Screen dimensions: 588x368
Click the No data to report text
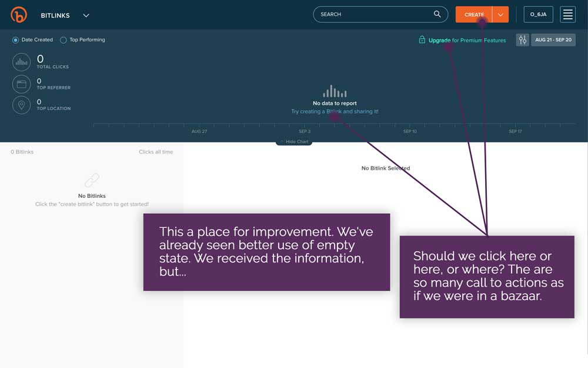[x=335, y=103]
